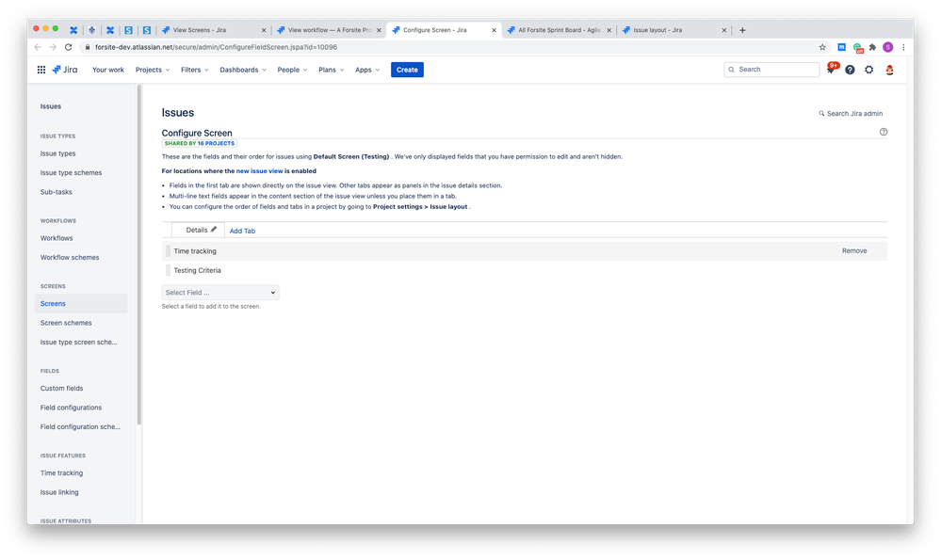Viewport: 941px width, 560px height.
Task: Reload the page with the refresh button
Action: coord(69,47)
